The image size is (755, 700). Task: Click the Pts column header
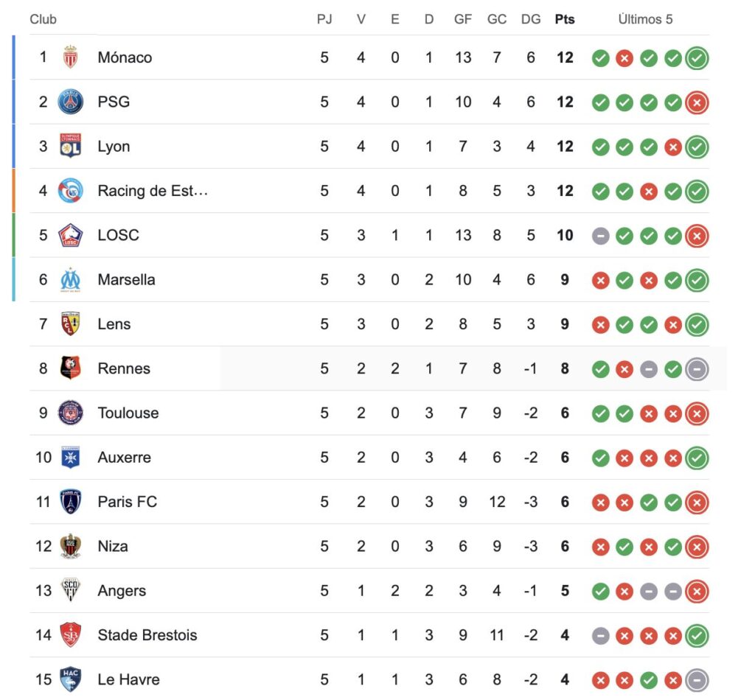click(565, 19)
